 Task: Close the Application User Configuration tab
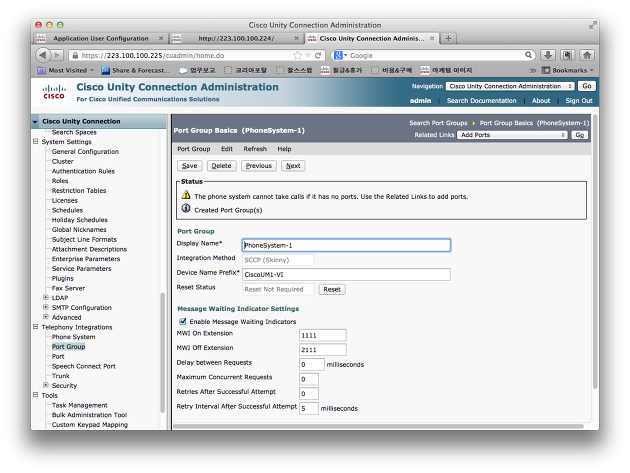(161, 39)
